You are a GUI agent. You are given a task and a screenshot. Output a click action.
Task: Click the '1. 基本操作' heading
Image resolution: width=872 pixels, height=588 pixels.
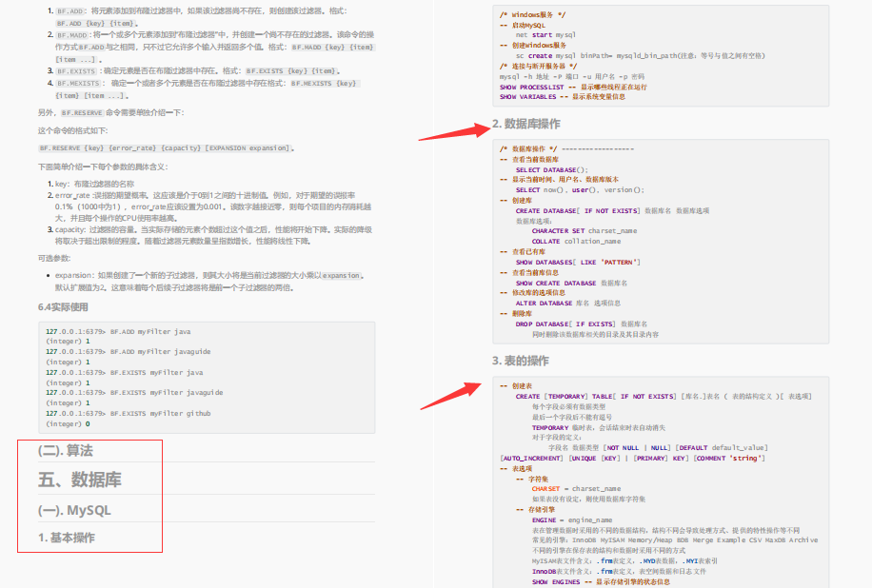pos(67,538)
